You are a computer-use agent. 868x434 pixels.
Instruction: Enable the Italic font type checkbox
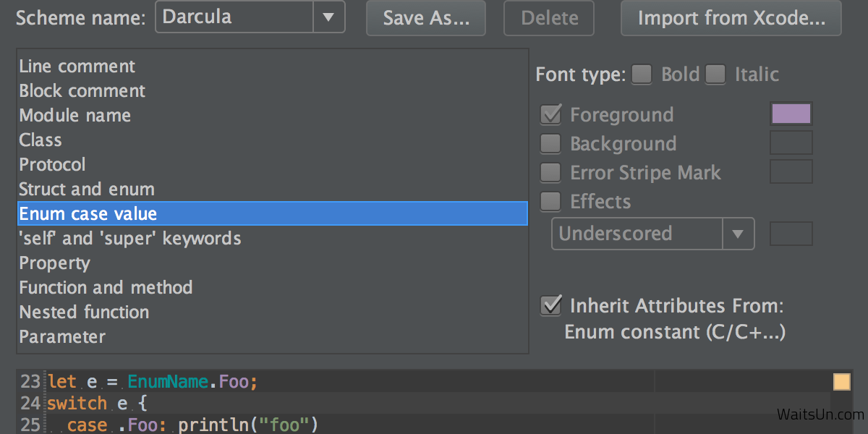tap(715, 75)
